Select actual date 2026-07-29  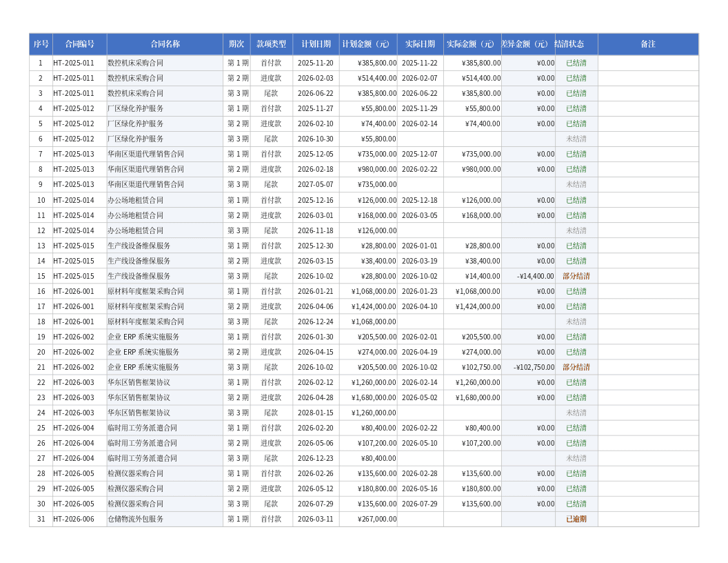[x=420, y=504]
